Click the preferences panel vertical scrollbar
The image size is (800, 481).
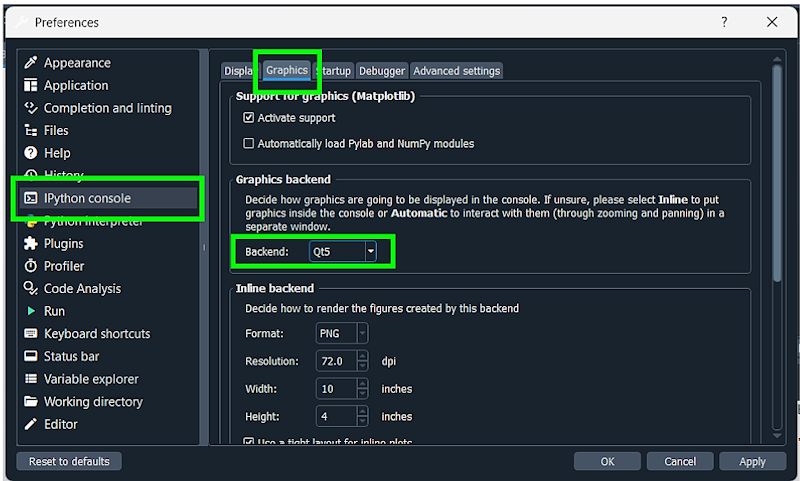pyautogui.click(x=777, y=173)
